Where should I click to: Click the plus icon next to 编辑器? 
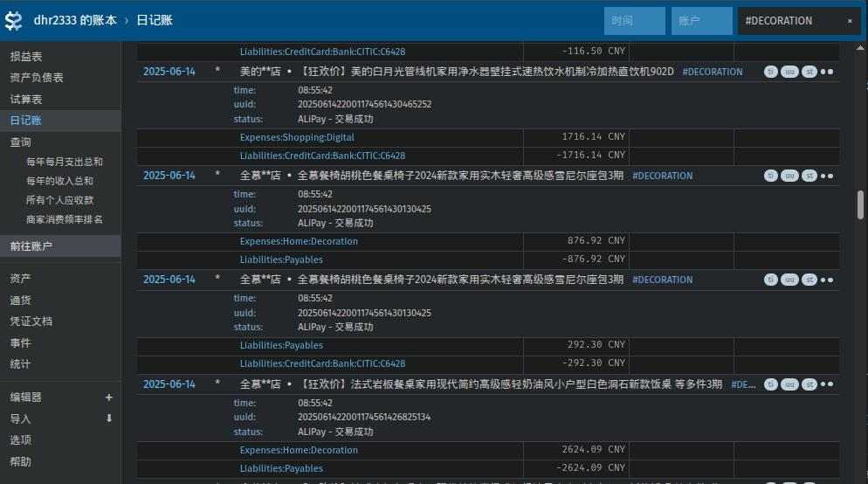point(109,398)
